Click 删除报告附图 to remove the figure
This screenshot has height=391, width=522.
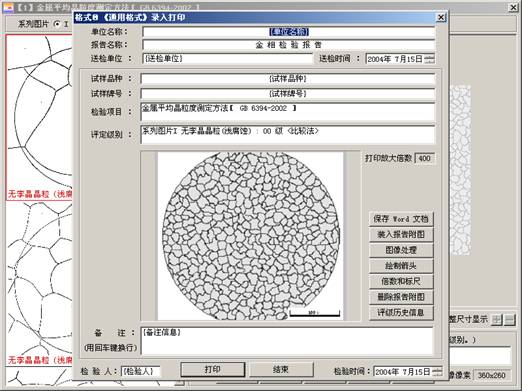(x=401, y=297)
